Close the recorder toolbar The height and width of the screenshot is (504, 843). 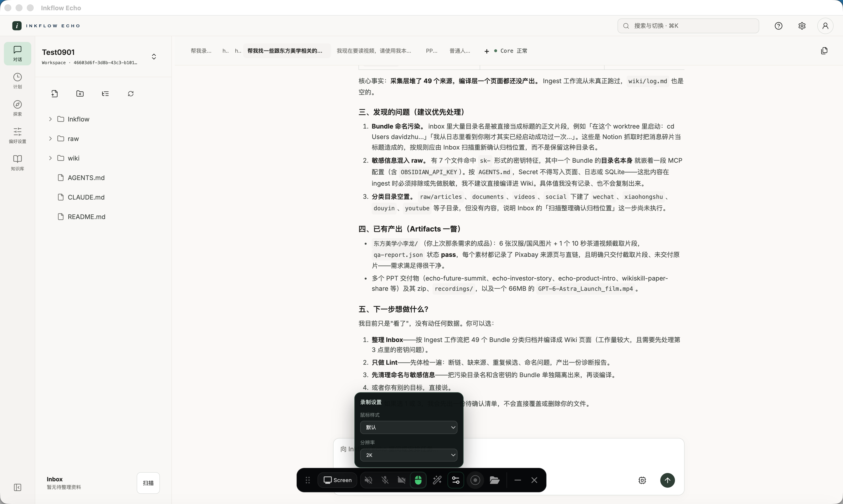[x=534, y=480]
